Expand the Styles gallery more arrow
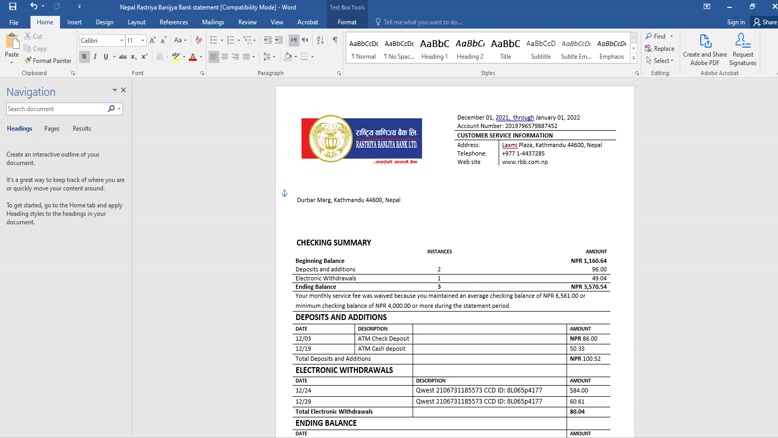This screenshot has width=778, height=438. coord(634,59)
